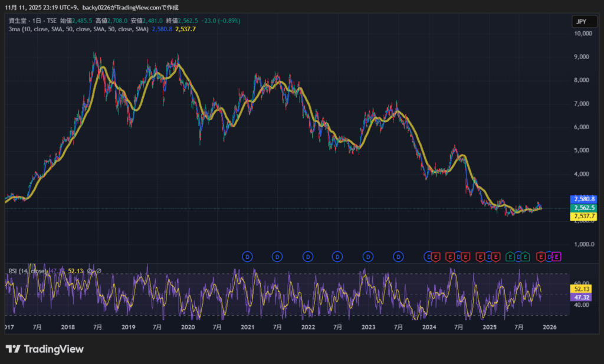Select the 3ma indicator legend title
This screenshot has height=364, width=604.
(x=15, y=28)
